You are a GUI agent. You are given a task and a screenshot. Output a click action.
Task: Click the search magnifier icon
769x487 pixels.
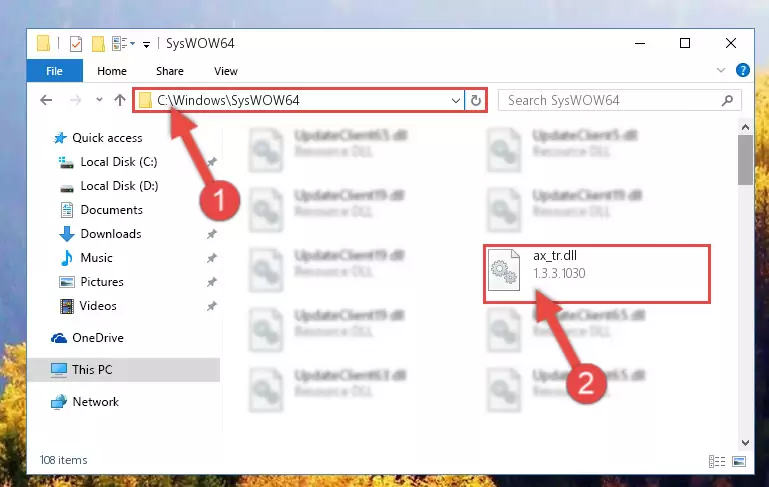[x=727, y=101]
